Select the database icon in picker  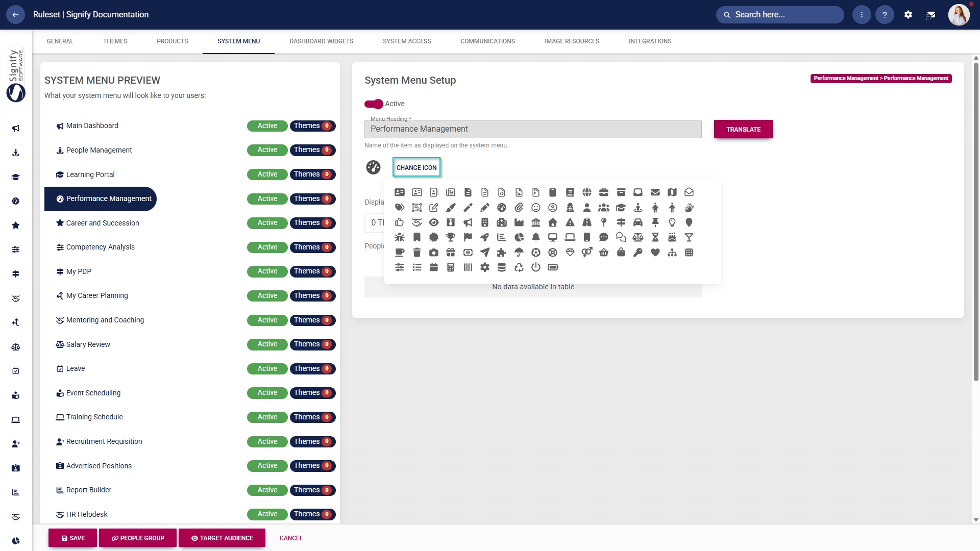[502, 267]
